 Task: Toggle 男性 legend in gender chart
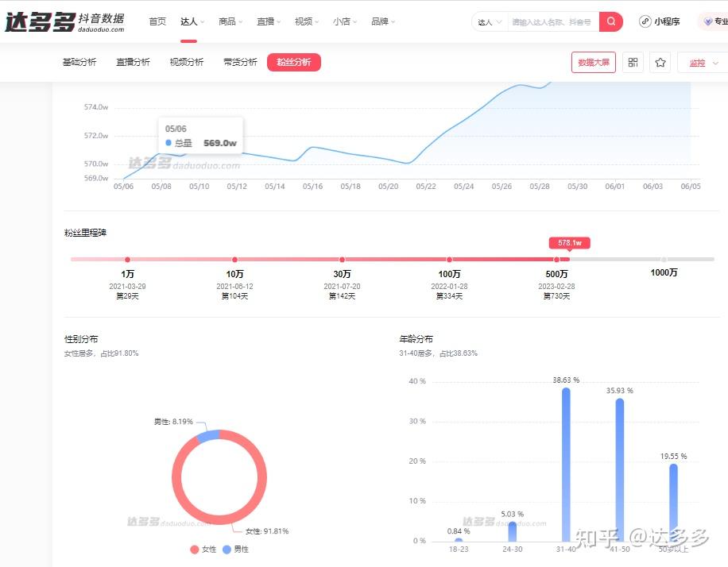click(x=236, y=550)
